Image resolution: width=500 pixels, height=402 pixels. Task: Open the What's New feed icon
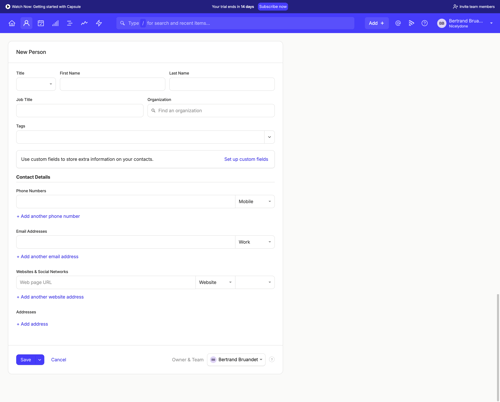411,23
